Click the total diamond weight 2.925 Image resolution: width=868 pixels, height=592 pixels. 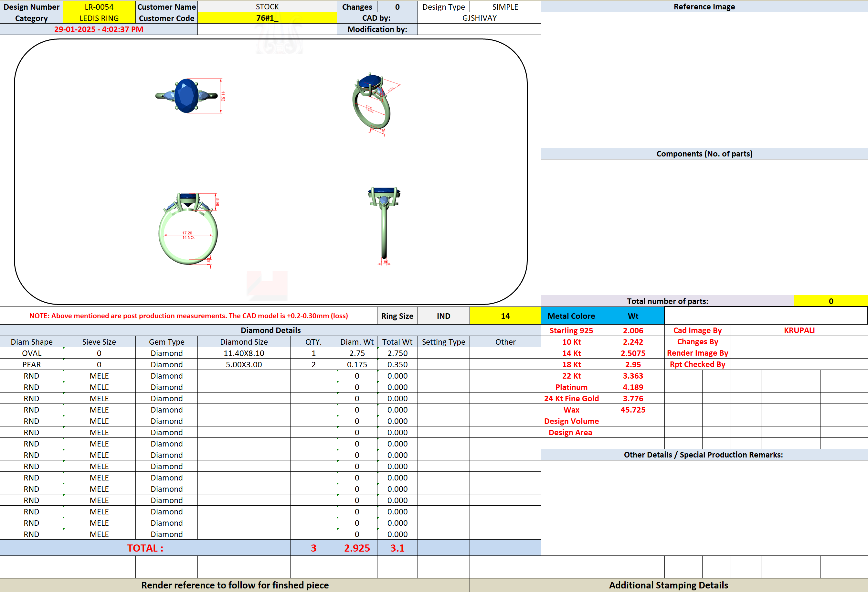point(357,547)
